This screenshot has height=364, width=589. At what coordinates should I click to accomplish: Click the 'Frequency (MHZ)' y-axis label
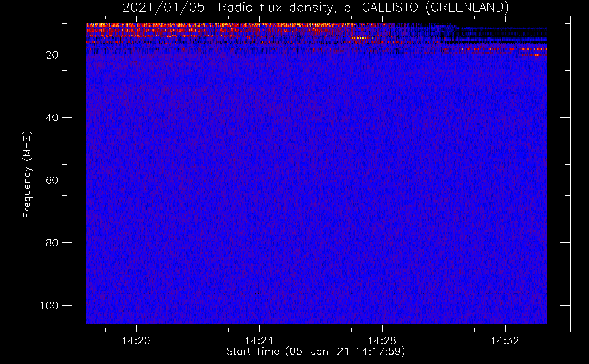tap(27, 175)
